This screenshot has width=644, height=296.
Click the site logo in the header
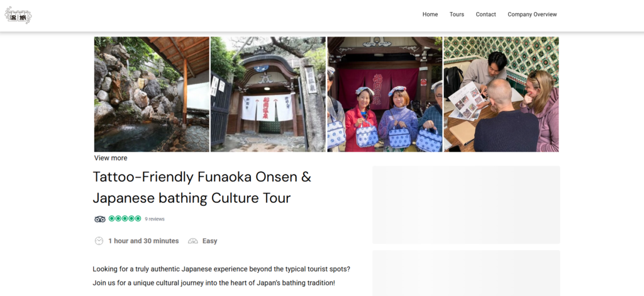point(18,15)
